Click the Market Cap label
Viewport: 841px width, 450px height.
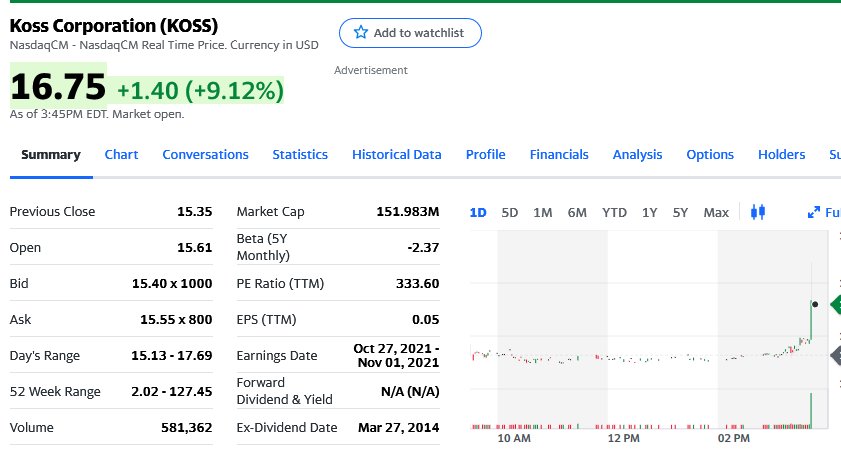point(270,211)
